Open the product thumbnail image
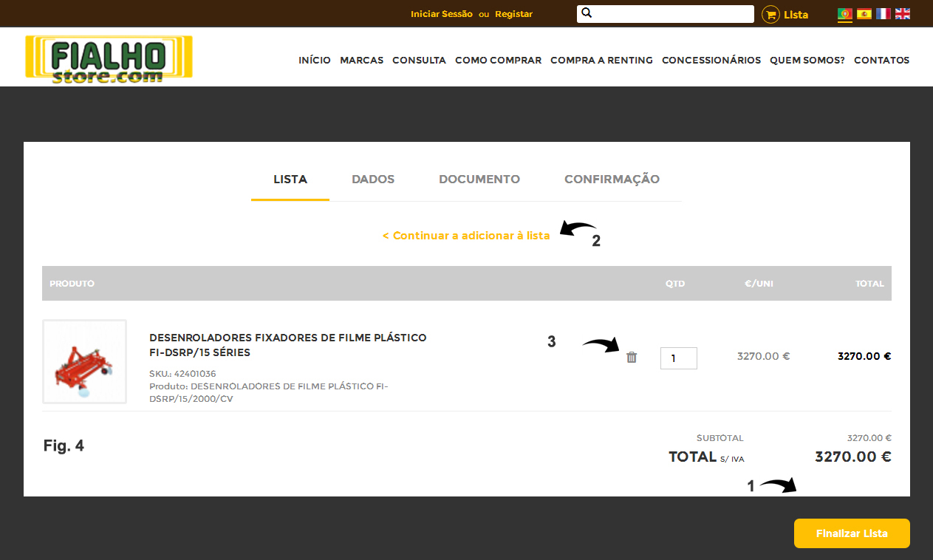Screen dimensions: 933x560 click(84, 362)
